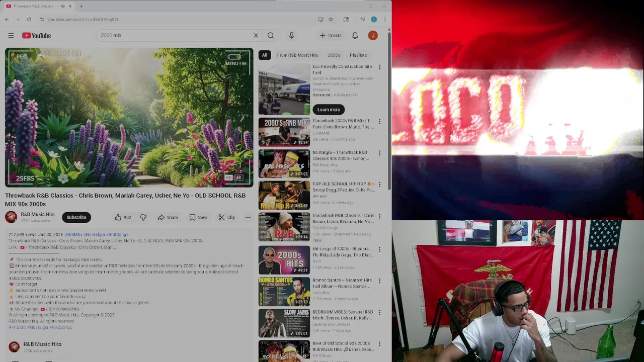Screen dimensions: 644x362
Task: Click the '217,589 views' description text
Action: 22,235
